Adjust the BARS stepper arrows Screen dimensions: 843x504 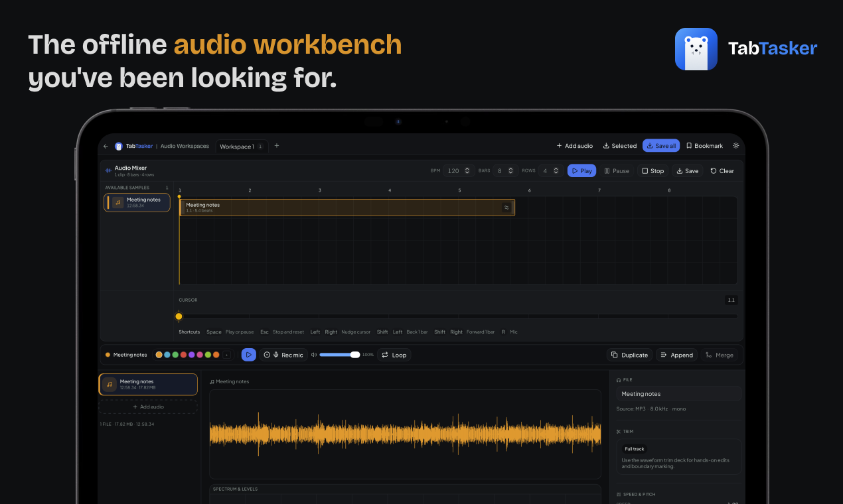[510, 170]
